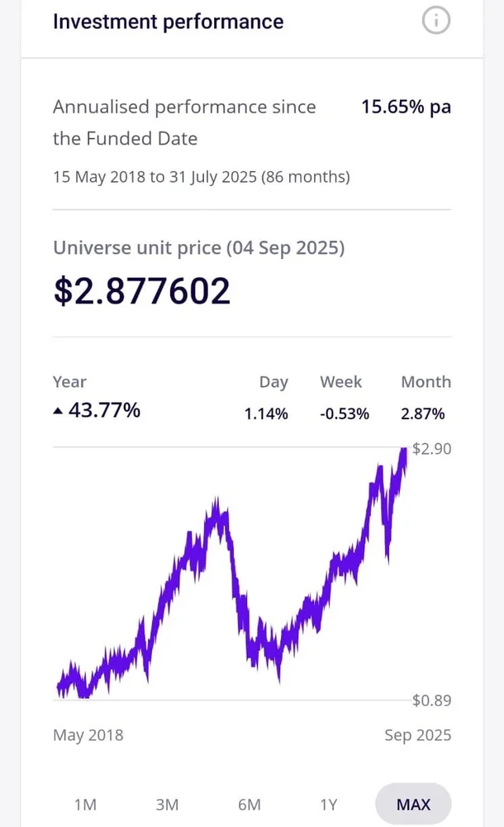Click the $2.877602 unit price

[x=142, y=291]
